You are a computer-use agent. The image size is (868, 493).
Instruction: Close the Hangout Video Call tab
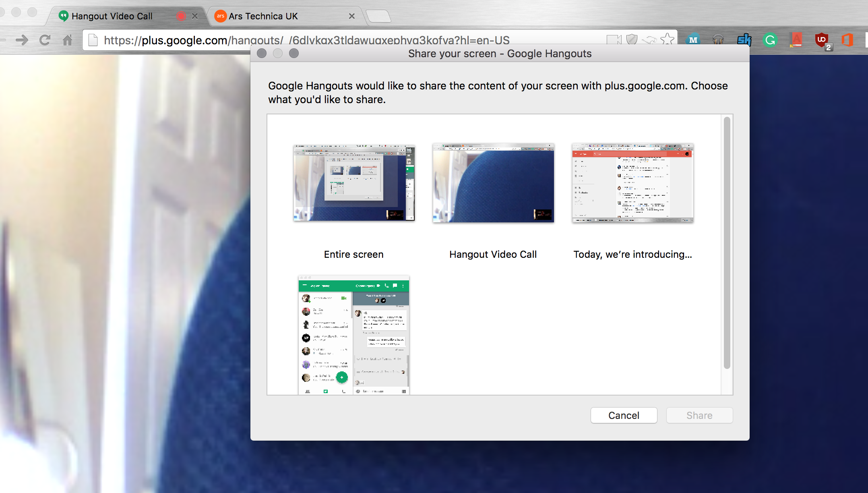(195, 16)
